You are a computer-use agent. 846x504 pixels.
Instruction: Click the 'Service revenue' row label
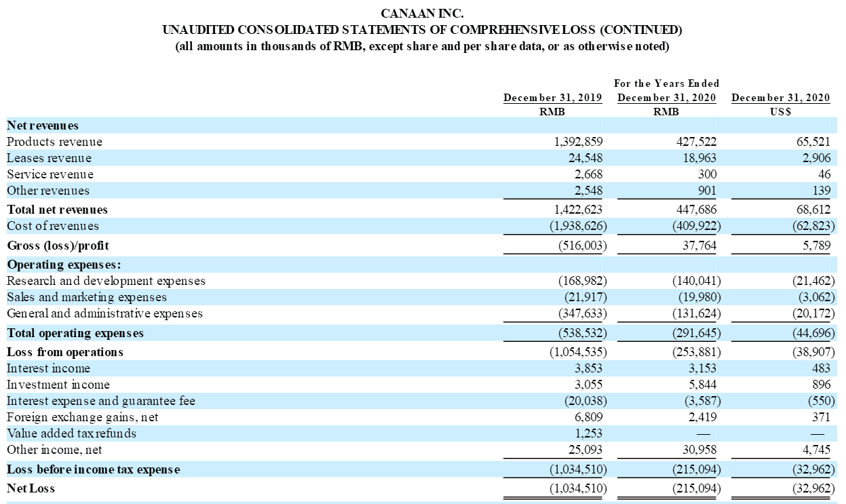point(50,174)
